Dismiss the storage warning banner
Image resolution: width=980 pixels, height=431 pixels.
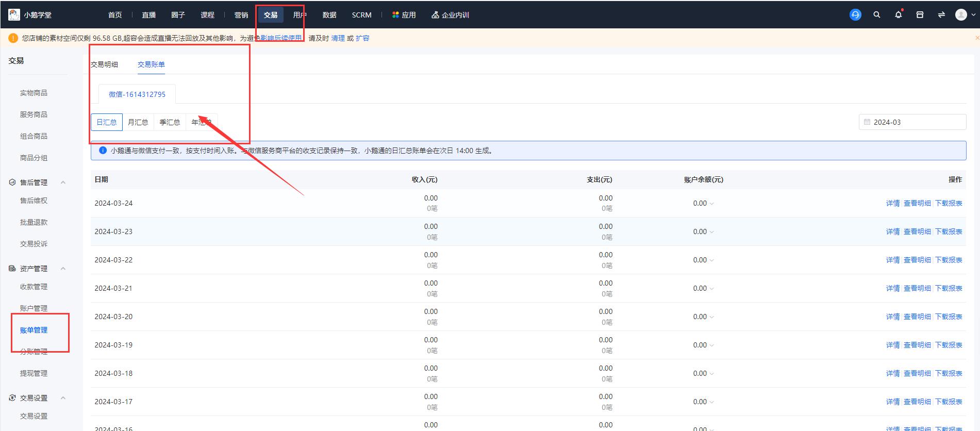click(x=976, y=38)
